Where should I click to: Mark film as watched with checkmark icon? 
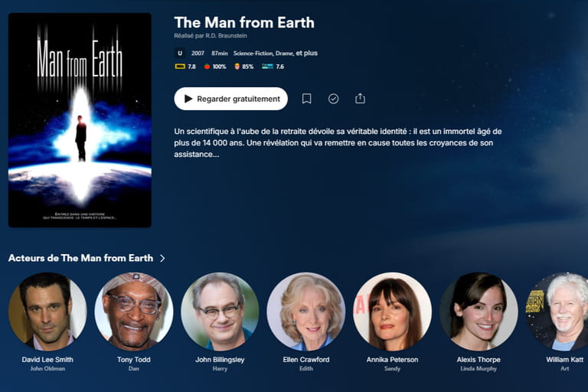tap(333, 99)
